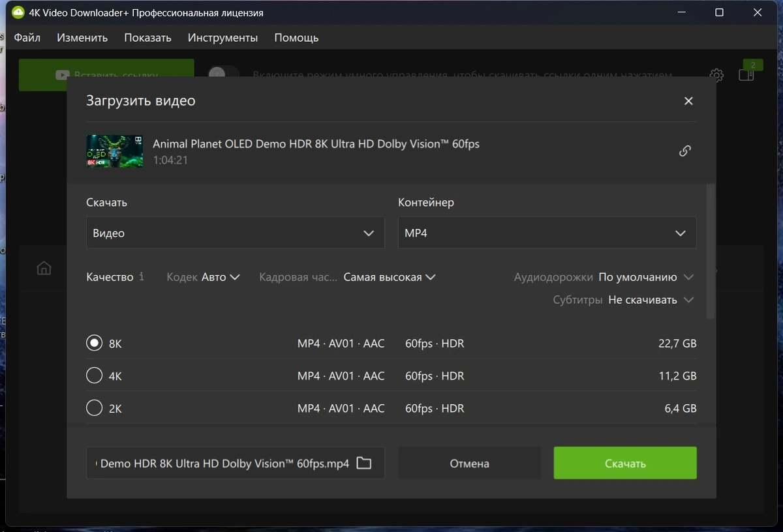Click the green Скачать button
Image resolution: width=783 pixels, height=532 pixels.
click(625, 464)
